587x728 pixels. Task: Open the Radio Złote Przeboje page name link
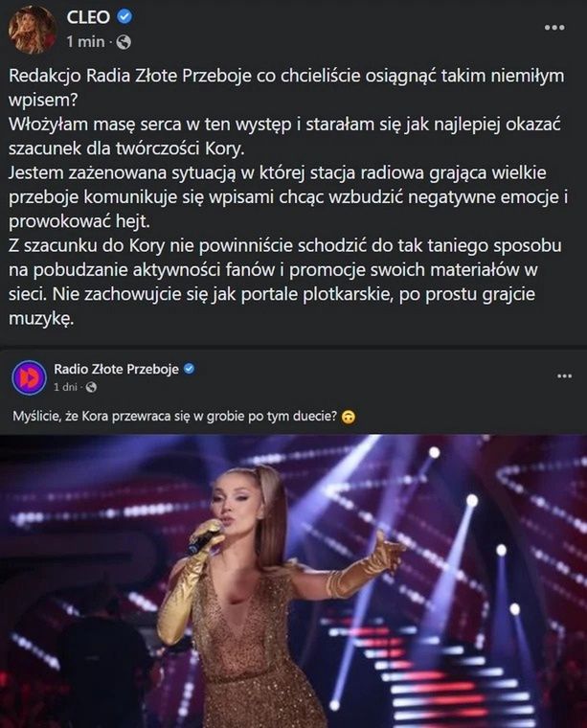(116, 369)
